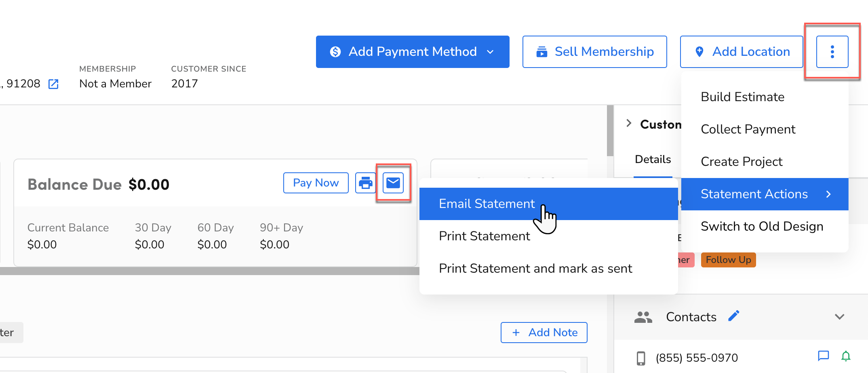Select Email Statement from the menu
This screenshot has width=868, height=373.
point(486,203)
